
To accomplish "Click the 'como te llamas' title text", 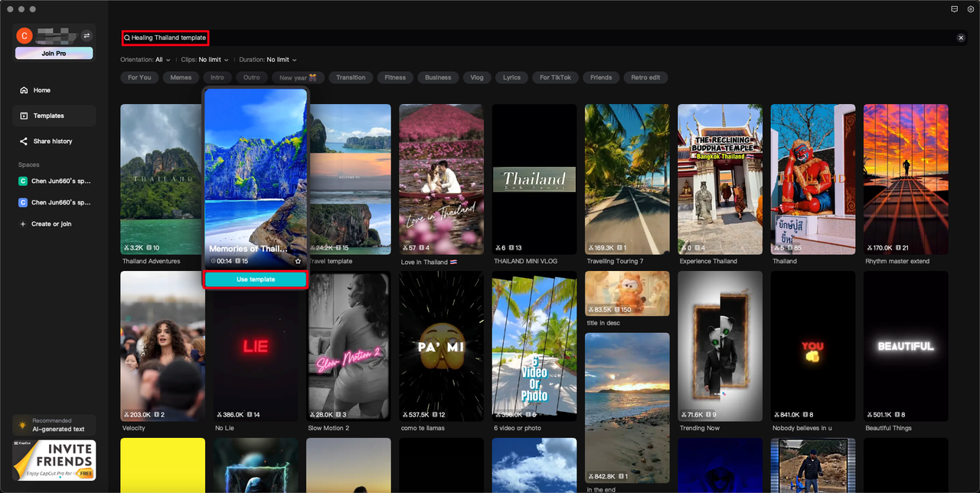I will [423, 428].
